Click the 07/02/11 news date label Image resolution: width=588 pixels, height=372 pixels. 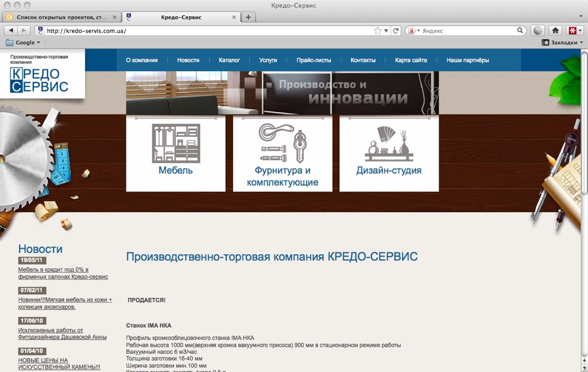pos(32,290)
